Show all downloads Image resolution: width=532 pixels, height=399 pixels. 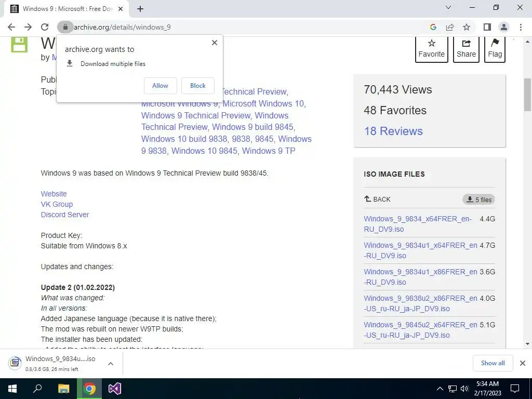point(493,363)
